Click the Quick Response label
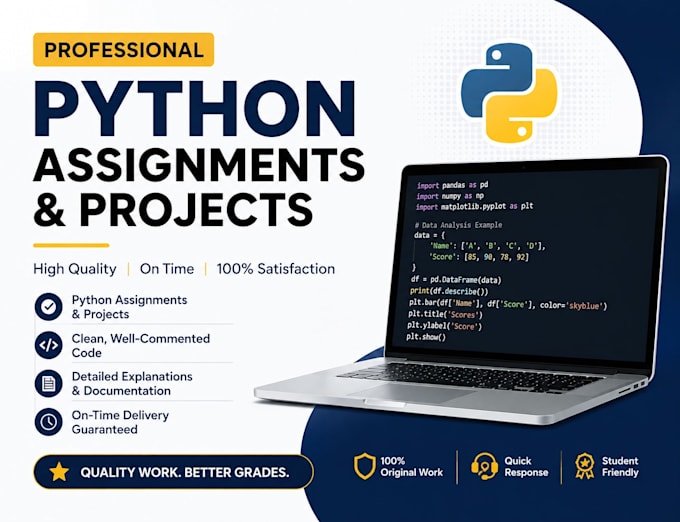Screen dimensions: 680x522 click(526, 467)
